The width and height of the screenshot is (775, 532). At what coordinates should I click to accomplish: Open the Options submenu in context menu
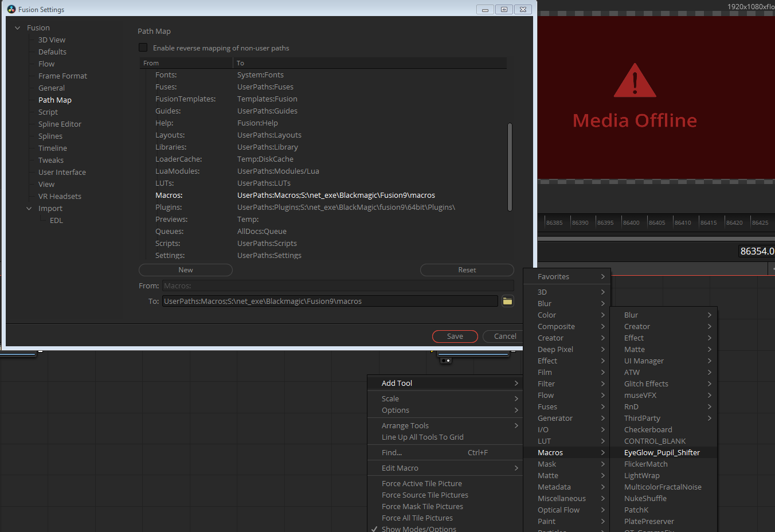click(x=445, y=410)
